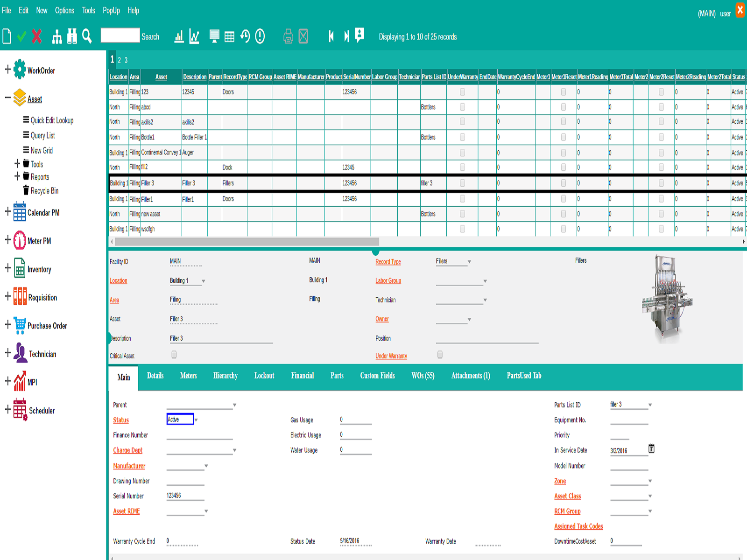
Task: Check Meter2Reset box in the Bottle1 row
Action: [661, 137]
